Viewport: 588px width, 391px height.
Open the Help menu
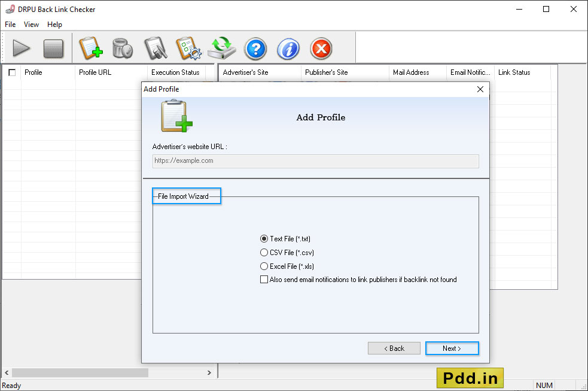(54, 25)
